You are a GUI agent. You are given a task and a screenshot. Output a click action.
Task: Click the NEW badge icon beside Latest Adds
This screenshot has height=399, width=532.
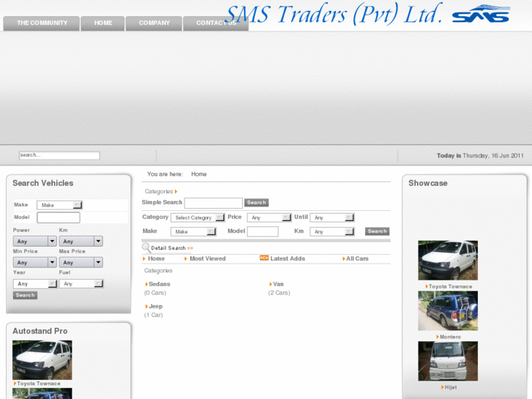[264, 258]
